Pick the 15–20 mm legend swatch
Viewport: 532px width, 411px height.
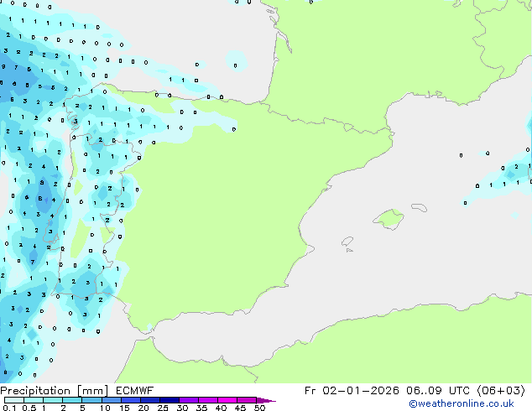[130, 400]
